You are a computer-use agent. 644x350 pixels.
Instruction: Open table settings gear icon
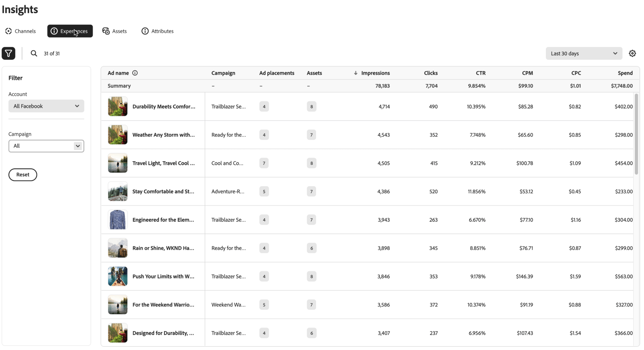632,53
